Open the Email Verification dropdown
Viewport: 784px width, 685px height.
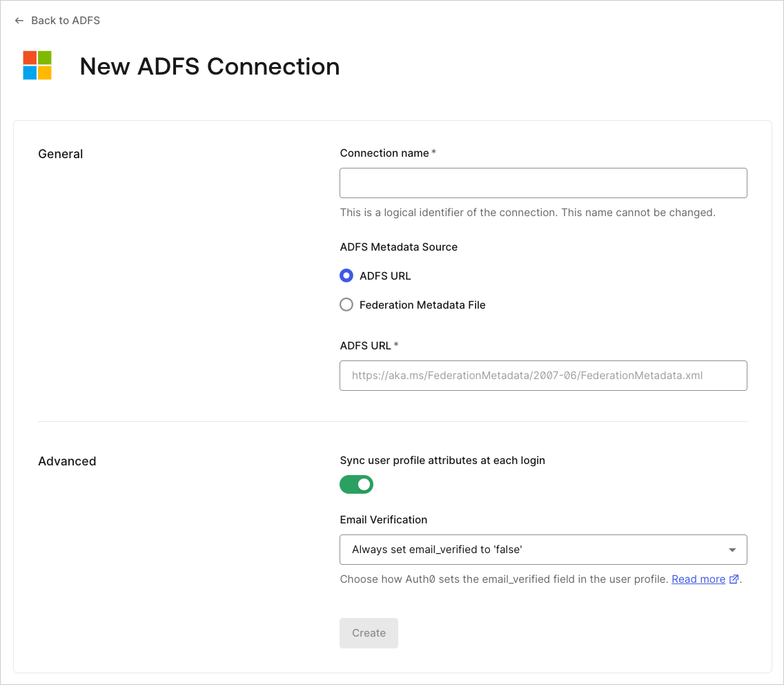(543, 550)
